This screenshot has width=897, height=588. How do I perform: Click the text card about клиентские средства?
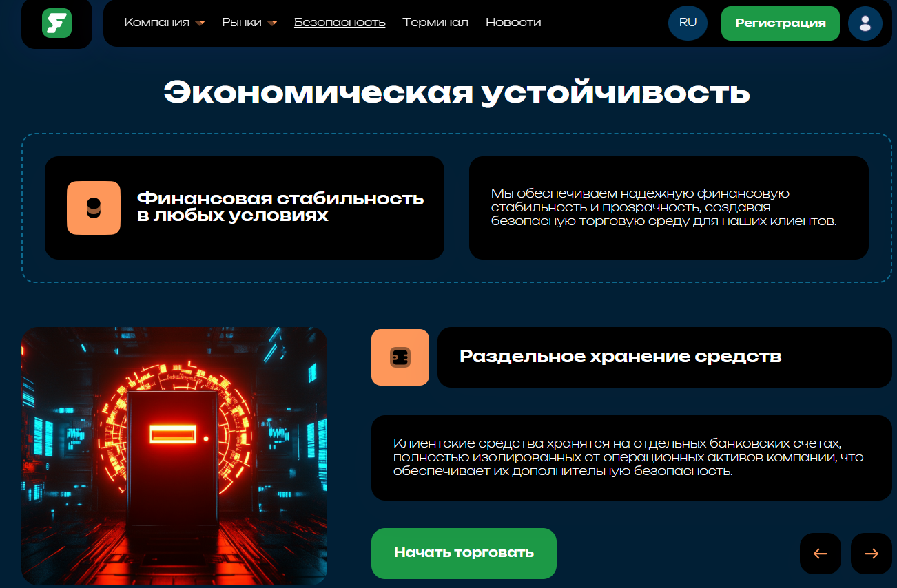click(x=631, y=456)
